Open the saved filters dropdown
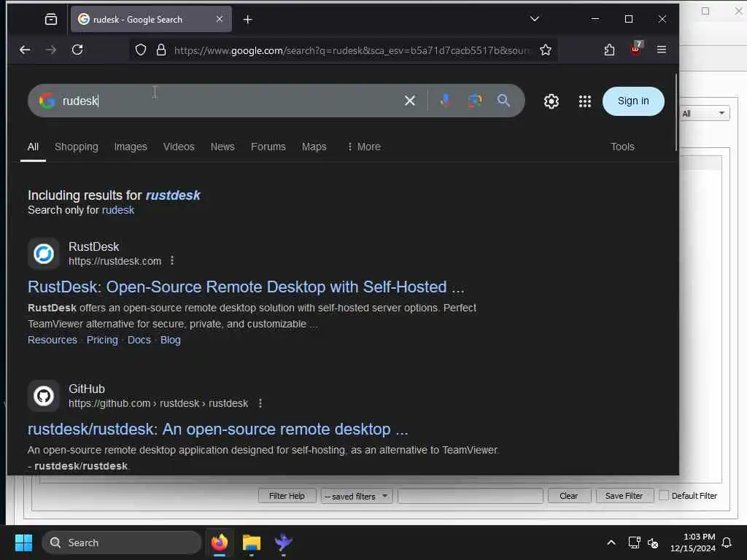The height and width of the screenshot is (560, 747). coord(356,496)
